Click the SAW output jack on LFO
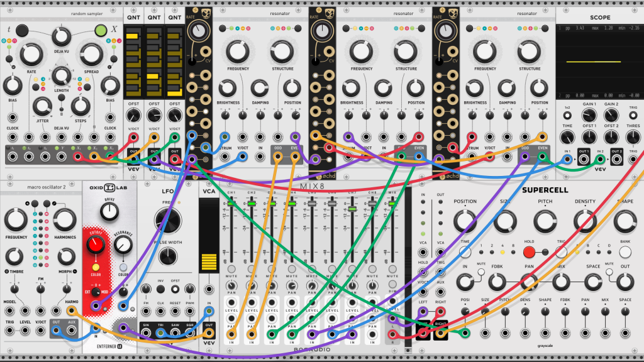This screenshot has width=644, height=362. coord(175,333)
